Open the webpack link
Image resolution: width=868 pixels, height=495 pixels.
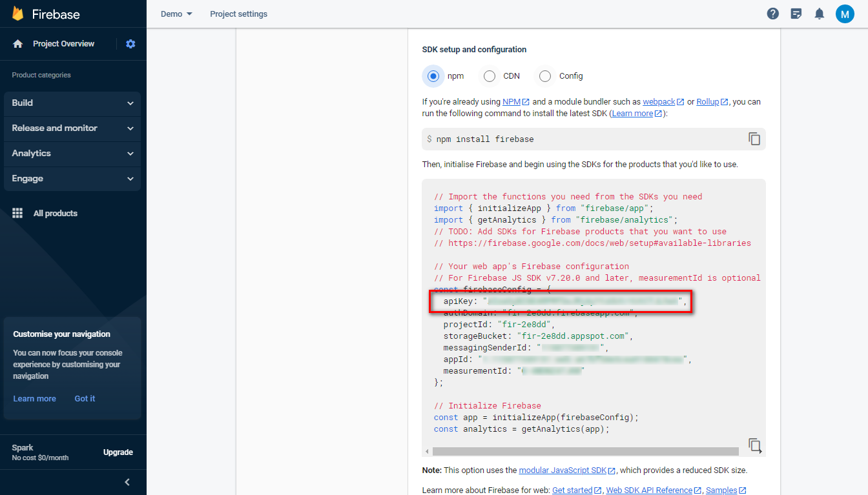663,102
